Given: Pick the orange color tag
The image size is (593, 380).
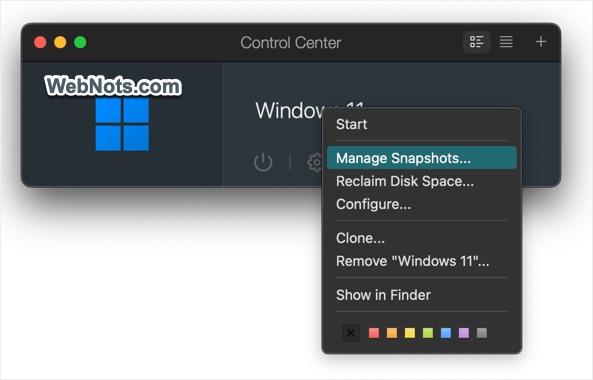Looking at the screenshot, I should (x=392, y=333).
